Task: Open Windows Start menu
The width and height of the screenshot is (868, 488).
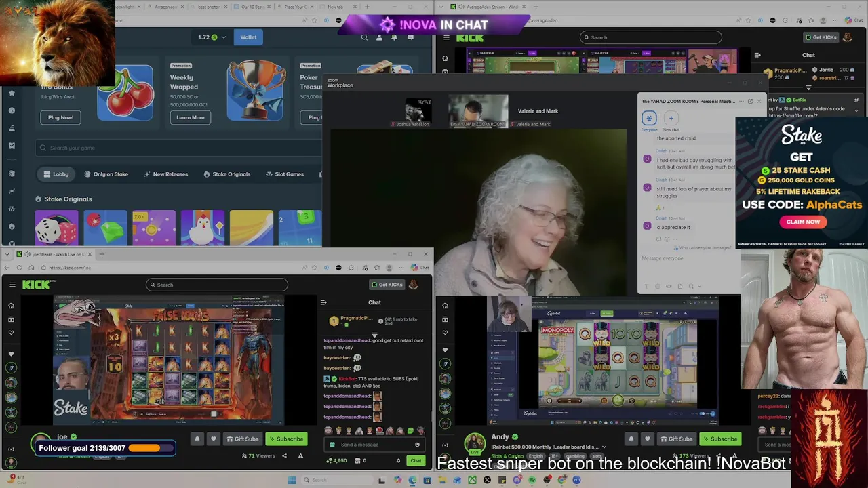Action: click(x=292, y=480)
